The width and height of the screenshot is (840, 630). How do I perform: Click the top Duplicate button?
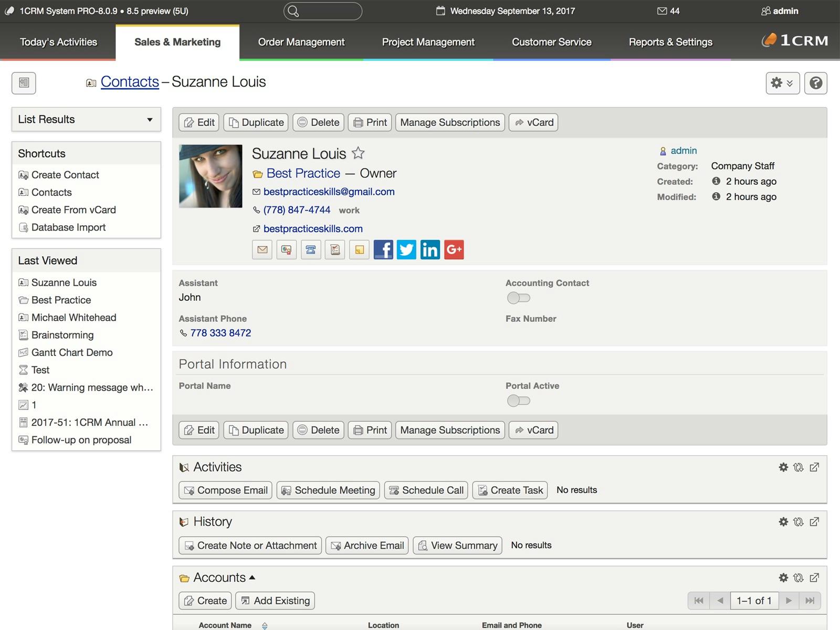pos(256,122)
